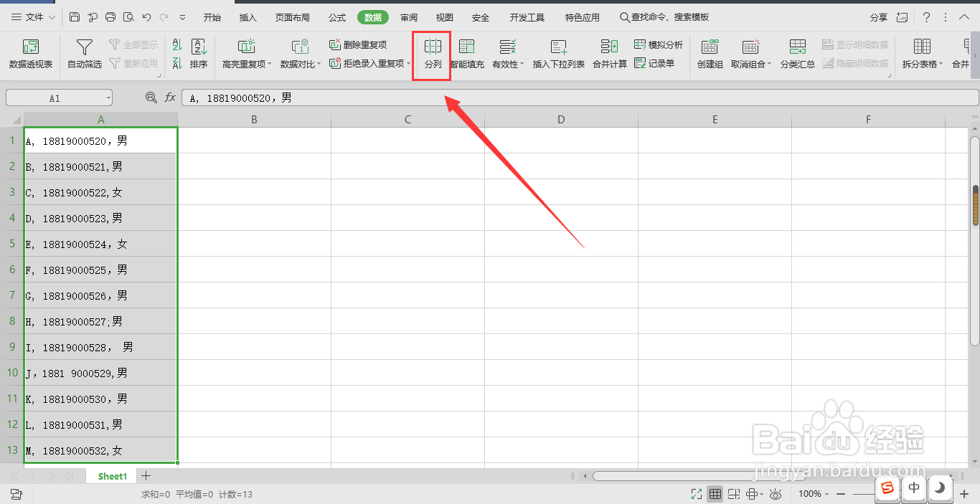Expand 数据对比 dropdown
Image resolution: width=980 pixels, height=504 pixels.
(319, 65)
